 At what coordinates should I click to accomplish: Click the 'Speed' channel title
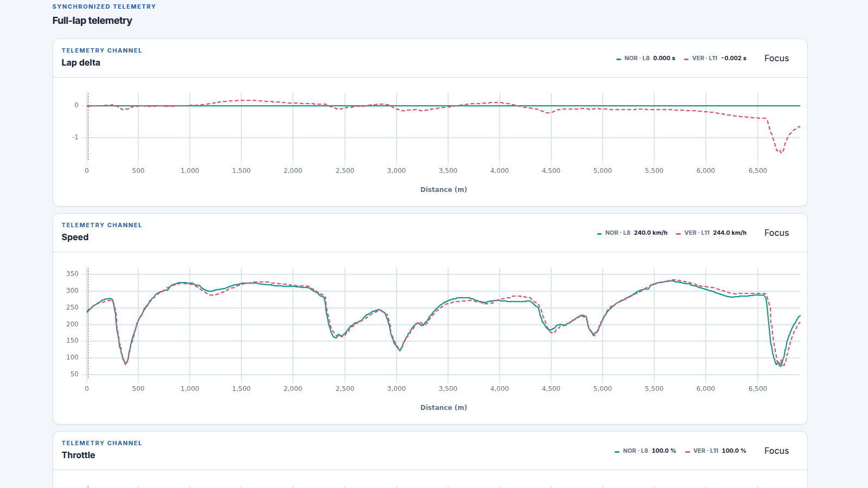[75, 237]
